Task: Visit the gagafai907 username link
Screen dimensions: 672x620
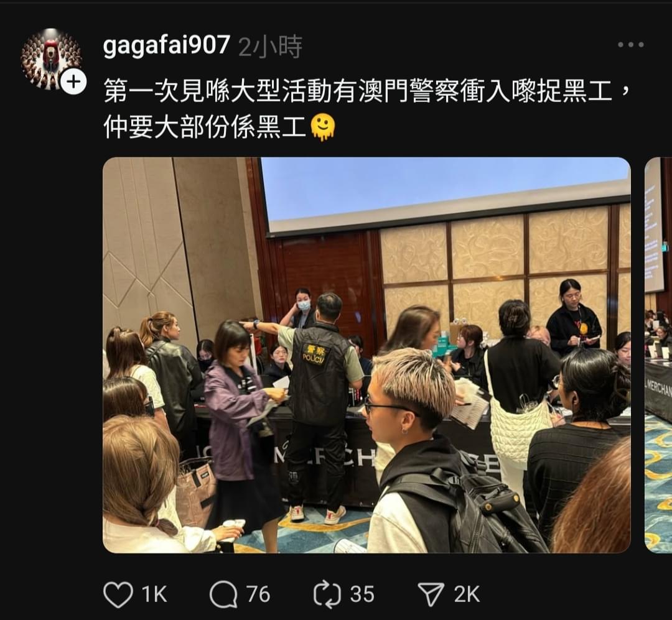Action: (166, 45)
